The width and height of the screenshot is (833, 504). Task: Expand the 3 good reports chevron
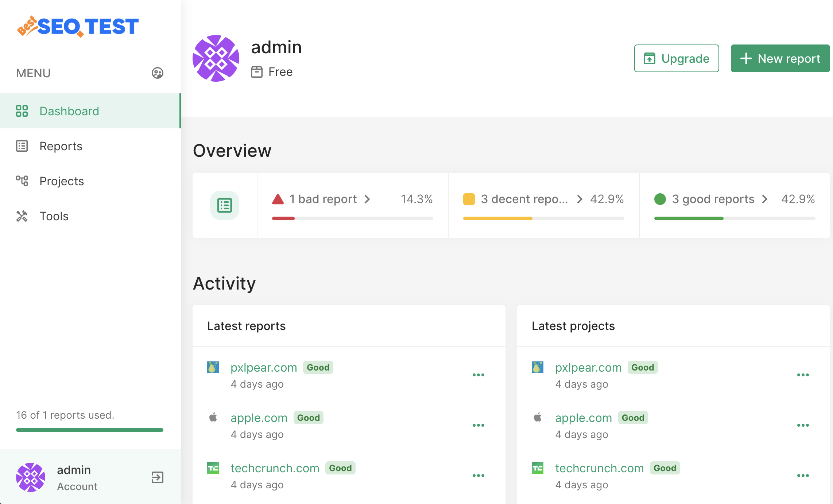pos(765,199)
